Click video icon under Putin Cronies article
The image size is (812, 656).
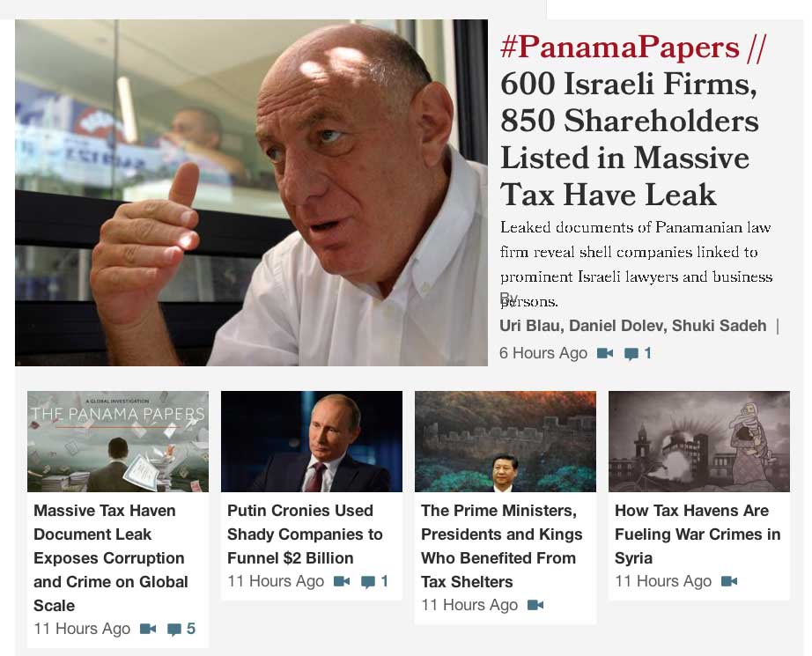click(x=342, y=581)
